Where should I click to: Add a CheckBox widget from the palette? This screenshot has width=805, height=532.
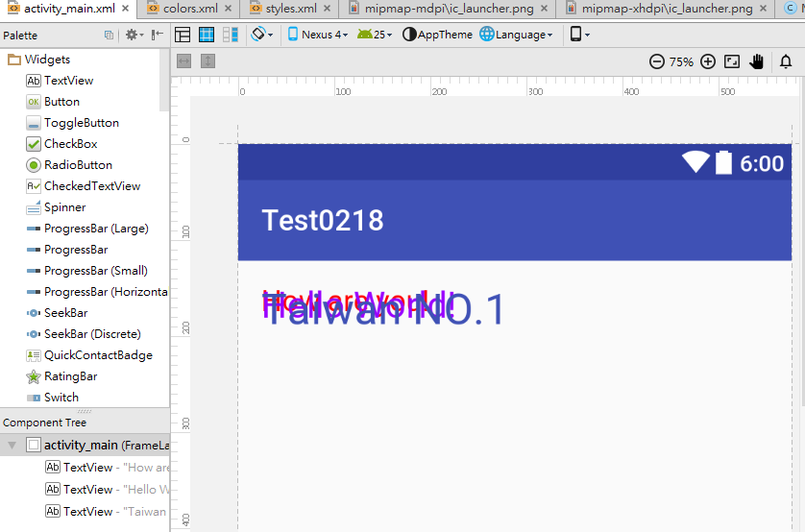pos(70,144)
